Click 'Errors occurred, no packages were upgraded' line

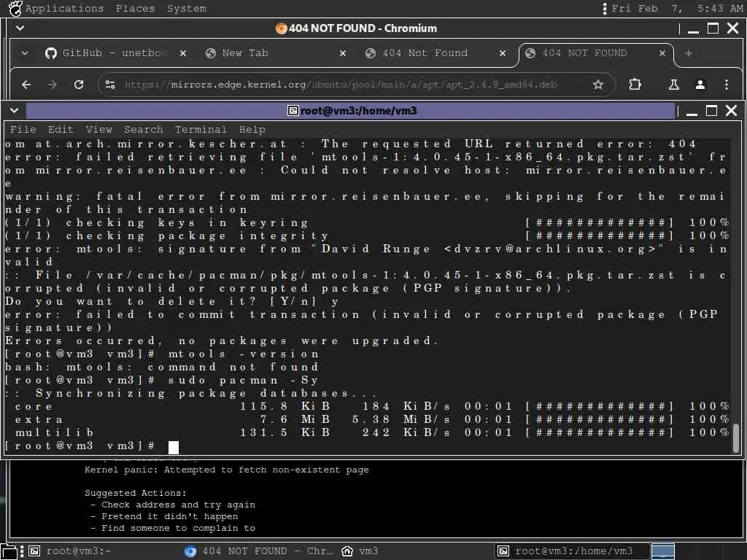point(222,341)
